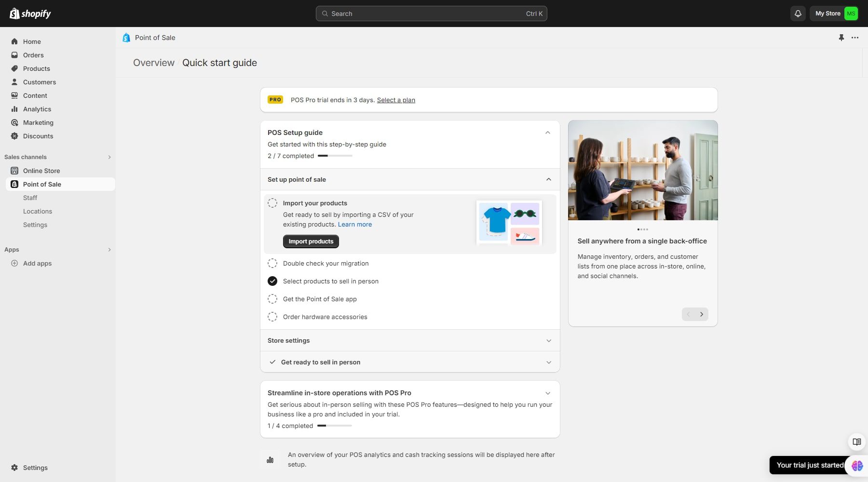Open the Point of Sale more options menu
Viewport: 868px width, 482px height.
click(x=855, y=37)
